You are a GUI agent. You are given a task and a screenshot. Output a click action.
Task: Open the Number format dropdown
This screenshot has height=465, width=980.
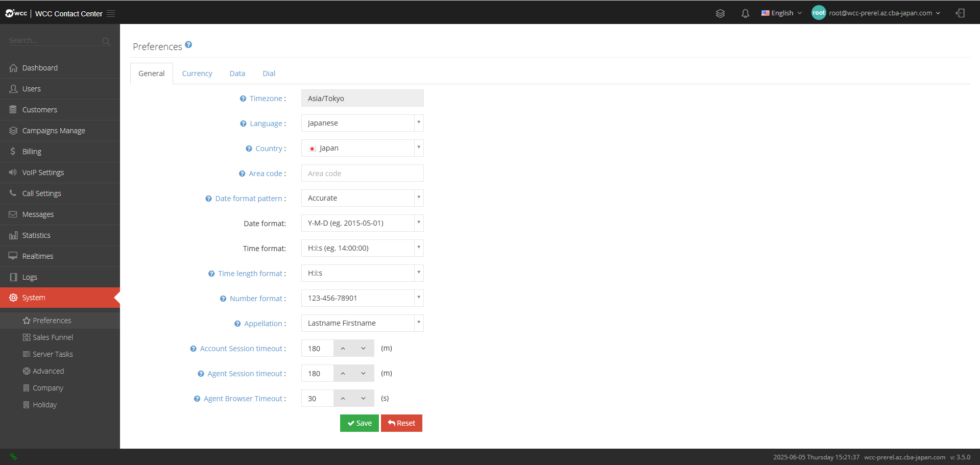(363, 298)
